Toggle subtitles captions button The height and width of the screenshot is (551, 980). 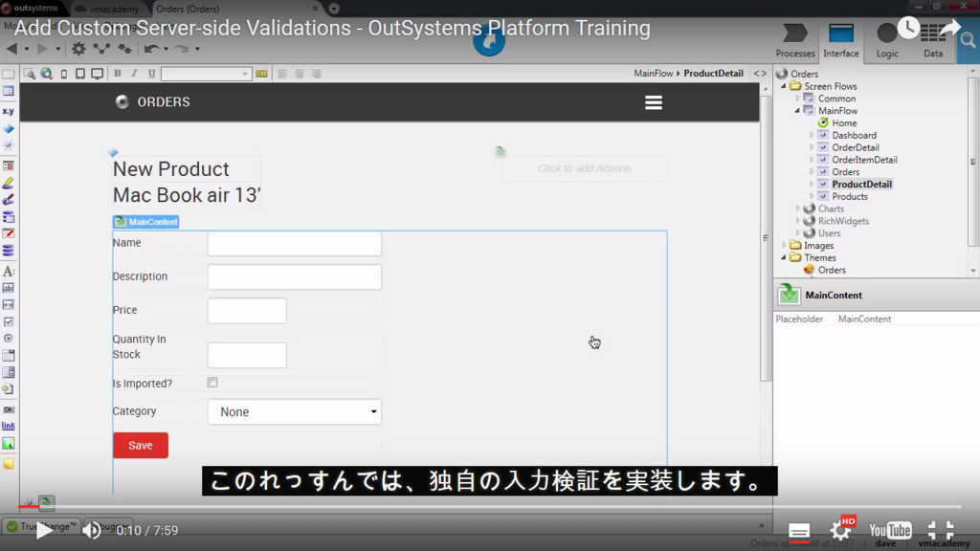click(799, 531)
